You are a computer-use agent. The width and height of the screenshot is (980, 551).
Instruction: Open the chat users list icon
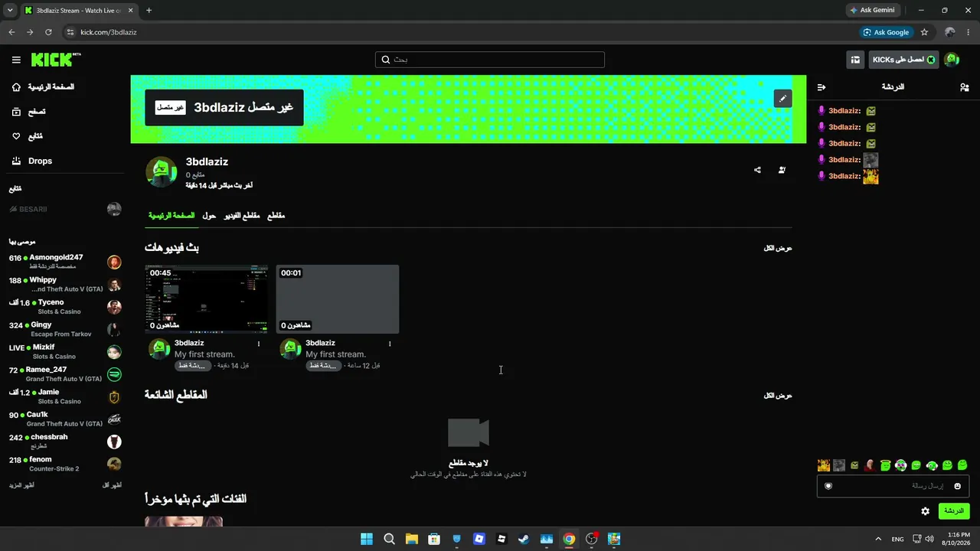coord(964,87)
